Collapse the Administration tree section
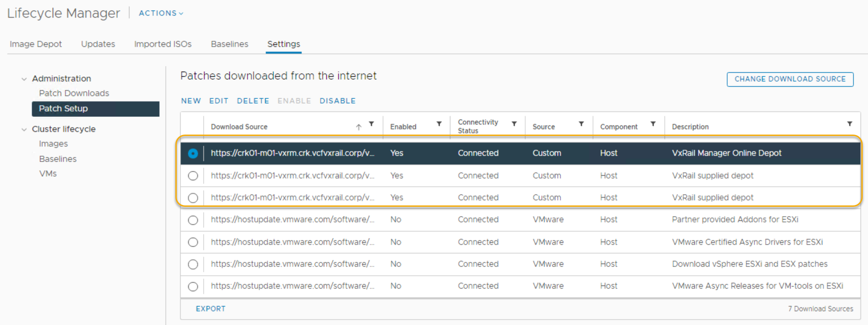This screenshot has width=868, height=325. (24, 79)
